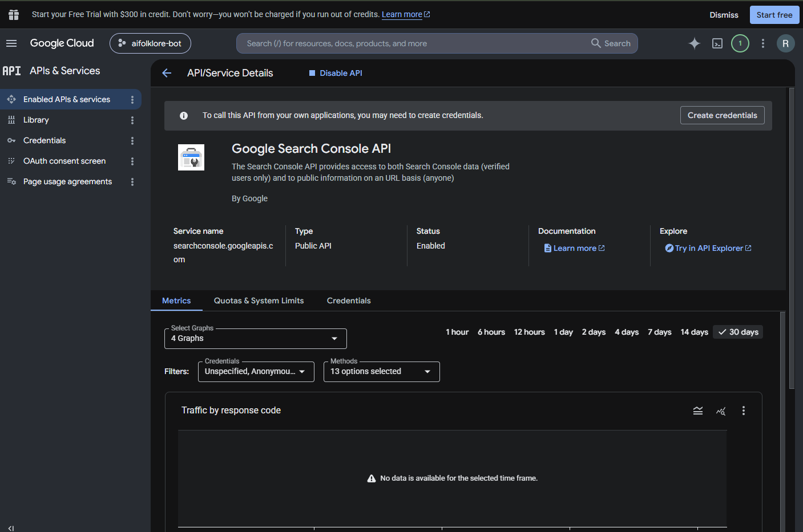Open the aifolklore-bot project selector

(150, 43)
